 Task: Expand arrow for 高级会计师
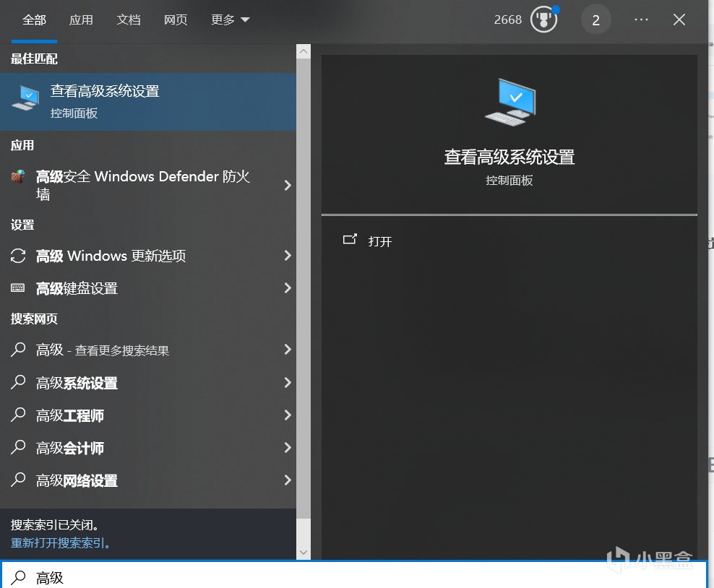288,447
